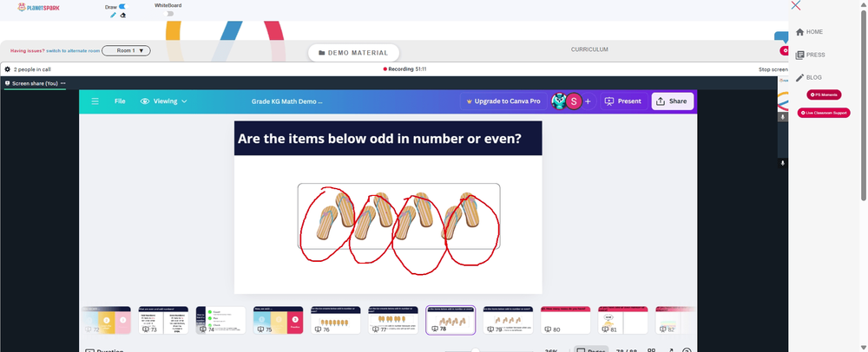Screen dimensions: 868x352
Task: Click the PS Moments button
Action: coord(824,95)
